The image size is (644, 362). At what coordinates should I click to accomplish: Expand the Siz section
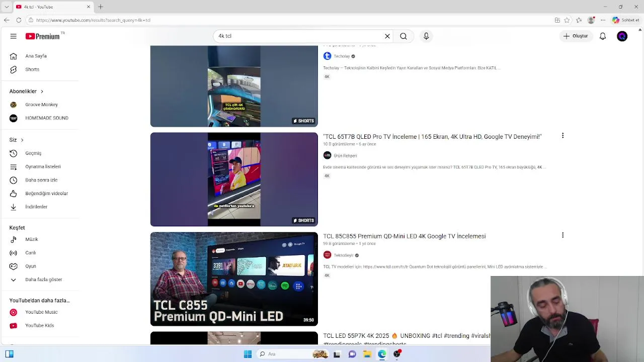click(x=16, y=140)
